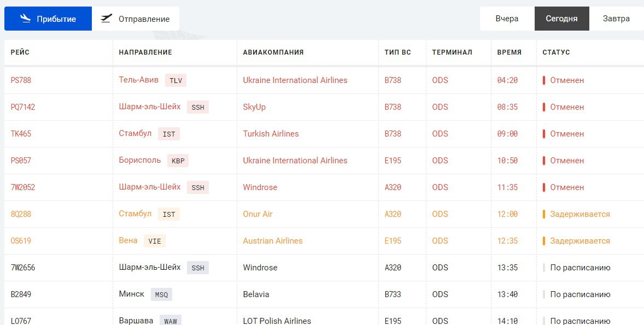Screen dimensions: 644x325
Task: Click destination Варшава
Action: coord(136,321)
